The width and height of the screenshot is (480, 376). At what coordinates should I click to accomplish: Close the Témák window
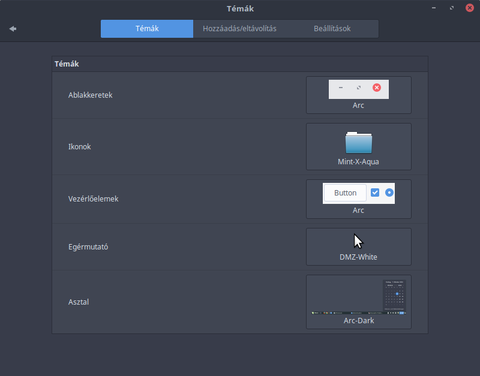click(470, 8)
